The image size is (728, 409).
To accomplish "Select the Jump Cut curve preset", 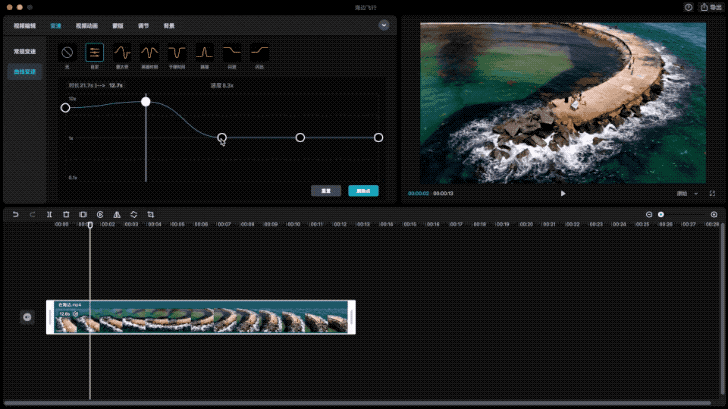I will pyautogui.click(x=204, y=52).
